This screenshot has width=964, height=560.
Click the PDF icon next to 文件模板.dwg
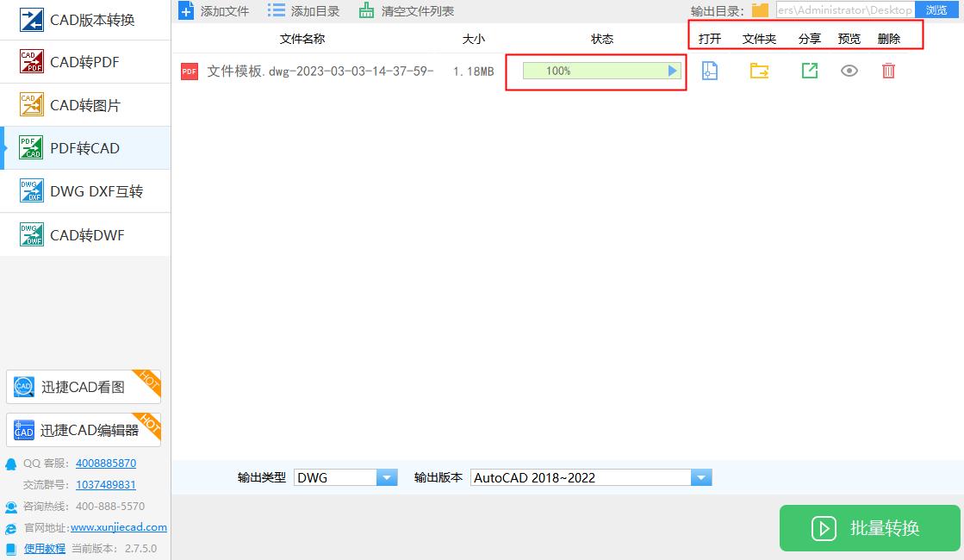(x=189, y=72)
